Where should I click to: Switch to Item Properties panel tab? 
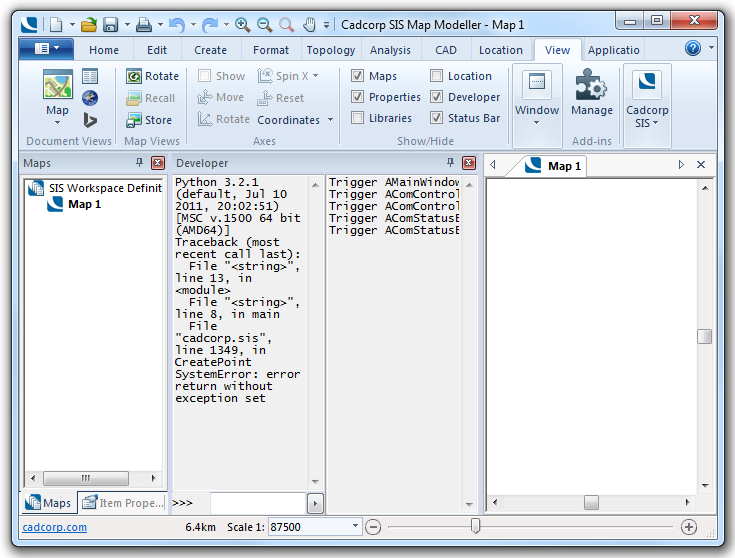pos(122,503)
